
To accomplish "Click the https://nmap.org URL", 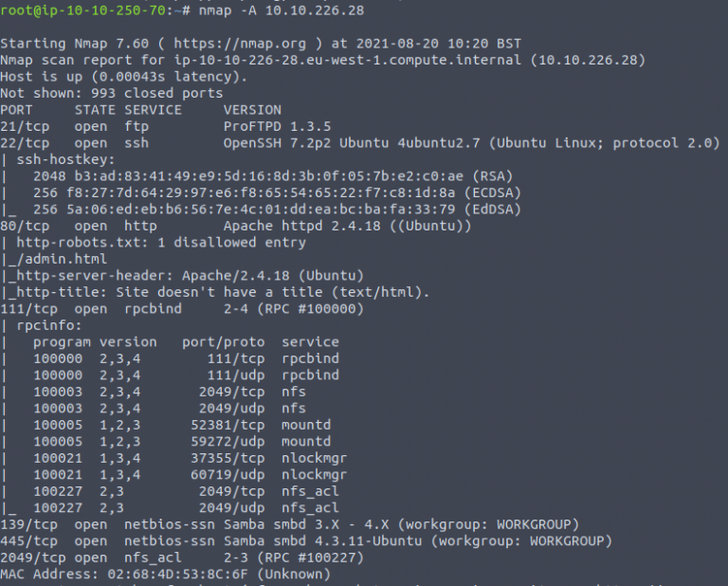I will 273,44.
